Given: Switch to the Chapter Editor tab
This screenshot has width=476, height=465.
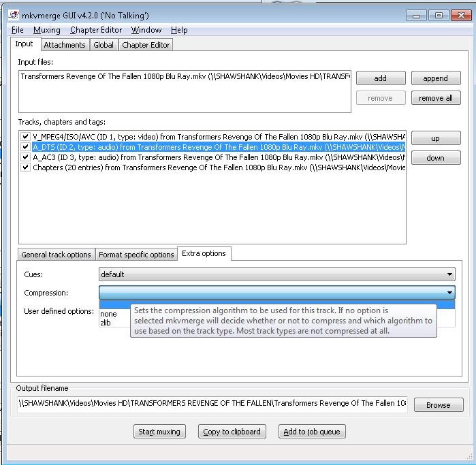Looking at the screenshot, I should (146, 45).
